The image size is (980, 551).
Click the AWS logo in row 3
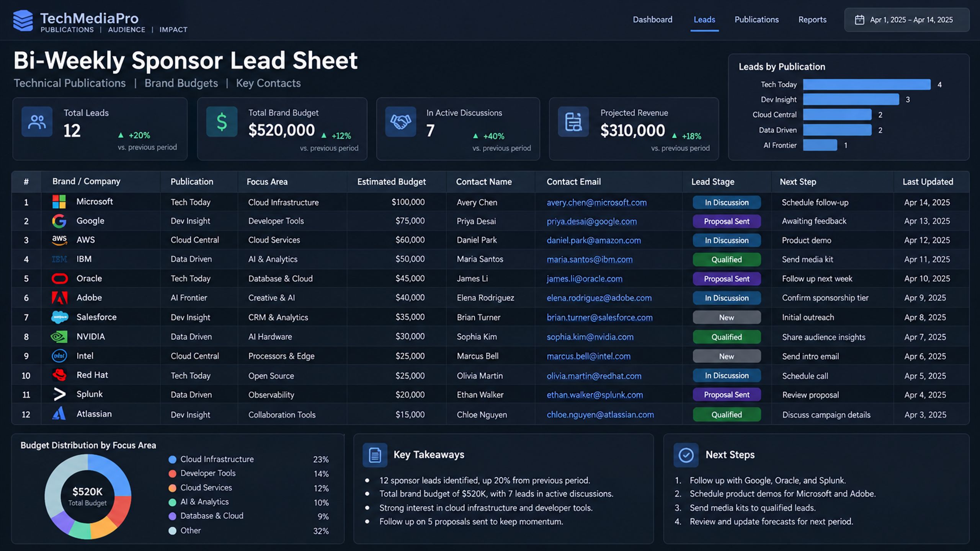(59, 240)
